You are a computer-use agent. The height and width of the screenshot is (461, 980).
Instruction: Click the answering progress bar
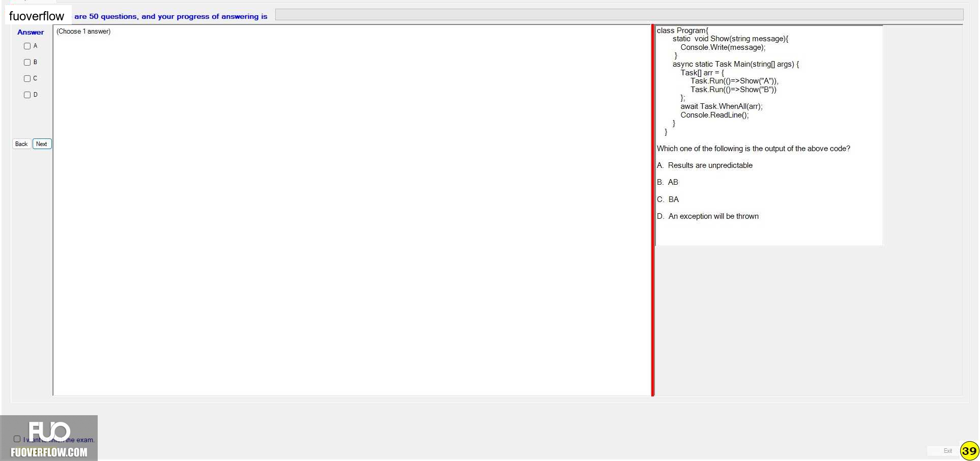click(x=619, y=15)
